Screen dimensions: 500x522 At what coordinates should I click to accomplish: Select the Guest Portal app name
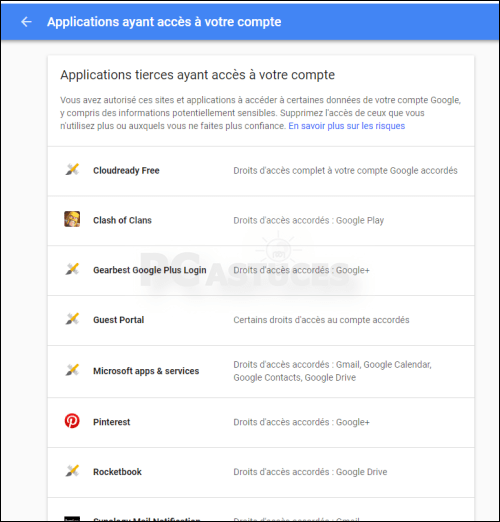point(119,320)
